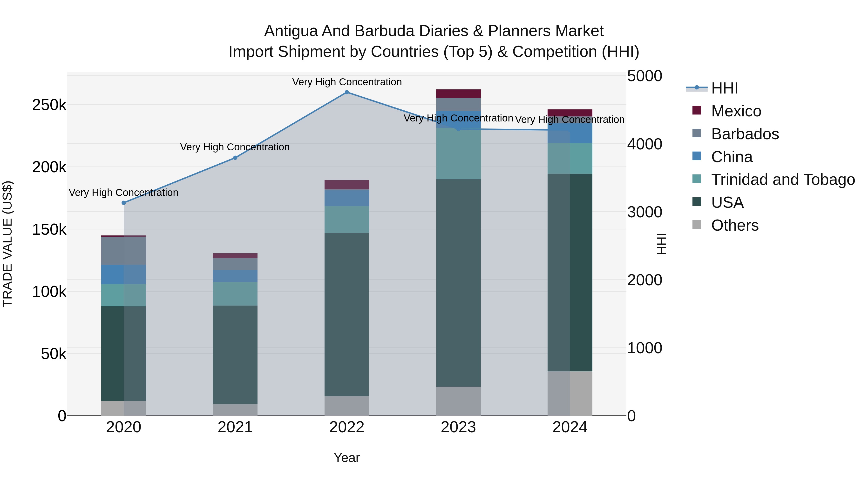The image size is (868, 488).
Task: Click the Barbados segment of 2020 bar
Action: tap(124, 251)
